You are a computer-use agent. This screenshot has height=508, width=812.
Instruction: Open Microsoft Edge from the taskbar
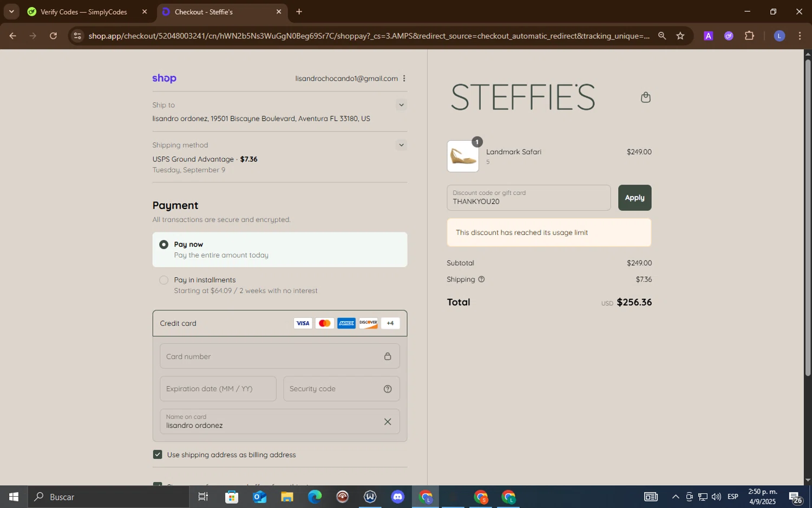click(x=315, y=497)
